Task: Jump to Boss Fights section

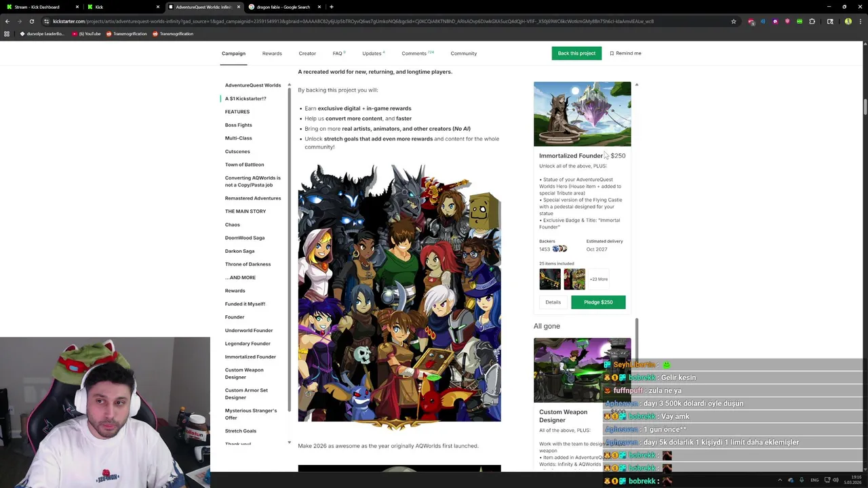Action: 238,125
